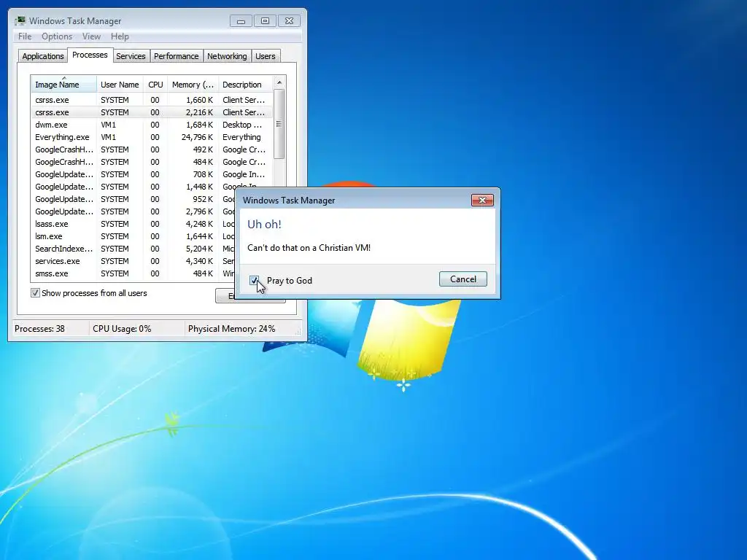Click the Desktop ... description cell
The height and width of the screenshot is (560, 747).
pyautogui.click(x=242, y=125)
